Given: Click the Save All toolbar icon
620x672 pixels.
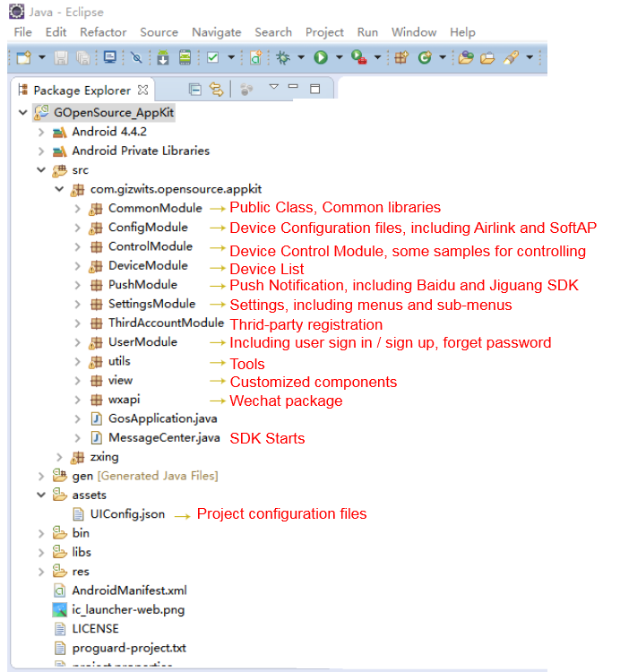Looking at the screenshot, I should [82, 57].
